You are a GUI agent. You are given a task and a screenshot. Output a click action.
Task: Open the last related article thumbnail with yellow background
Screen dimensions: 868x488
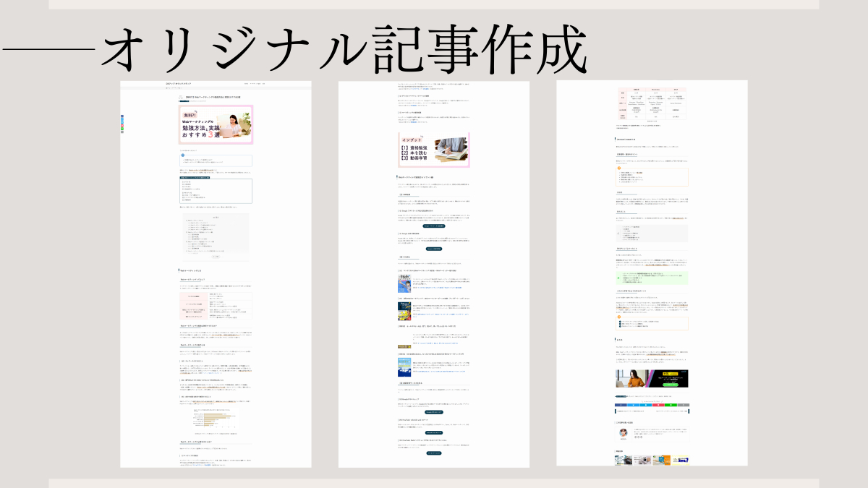[x=681, y=460]
